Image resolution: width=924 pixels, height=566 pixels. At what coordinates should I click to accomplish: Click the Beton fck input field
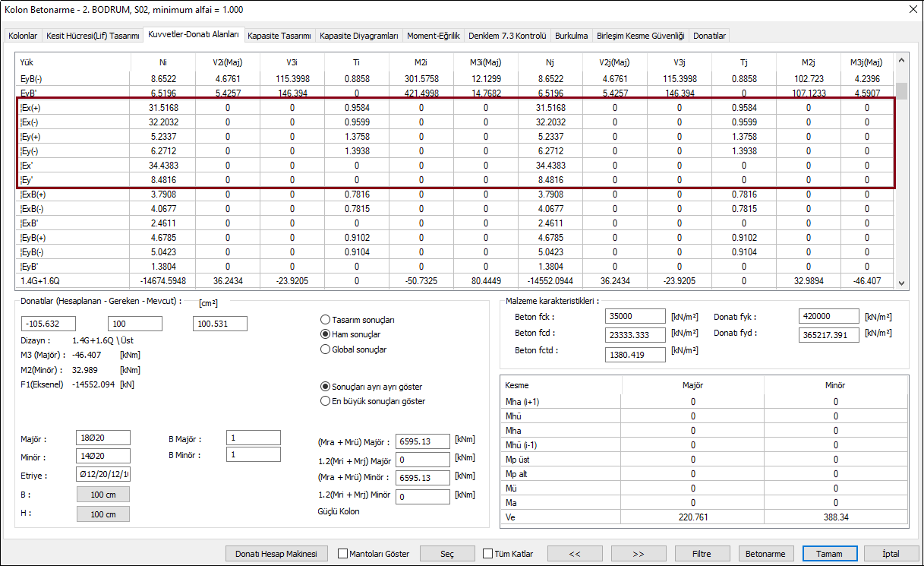coord(635,315)
